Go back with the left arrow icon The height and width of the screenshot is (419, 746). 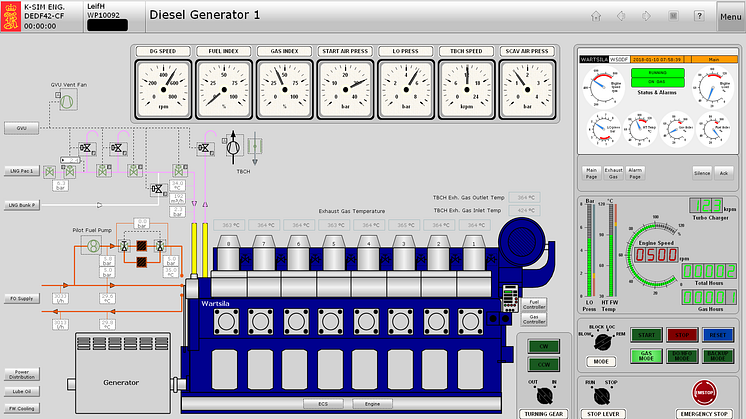621,16
